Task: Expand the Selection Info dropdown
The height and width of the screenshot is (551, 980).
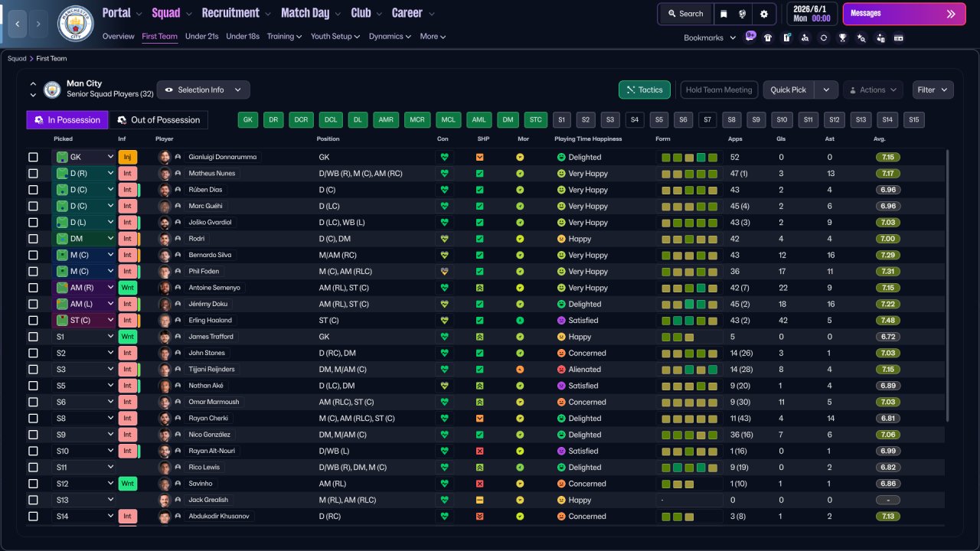Action: [203, 90]
